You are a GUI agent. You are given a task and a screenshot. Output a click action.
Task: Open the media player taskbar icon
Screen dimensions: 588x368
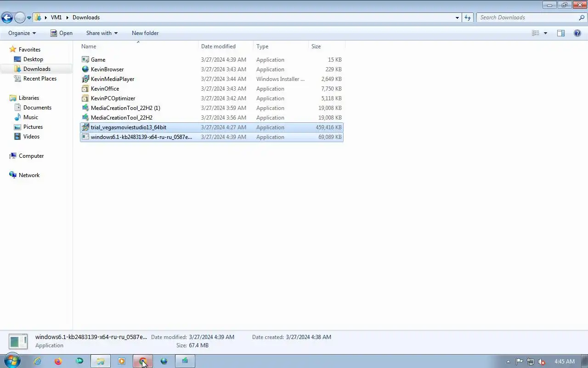click(x=122, y=362)
